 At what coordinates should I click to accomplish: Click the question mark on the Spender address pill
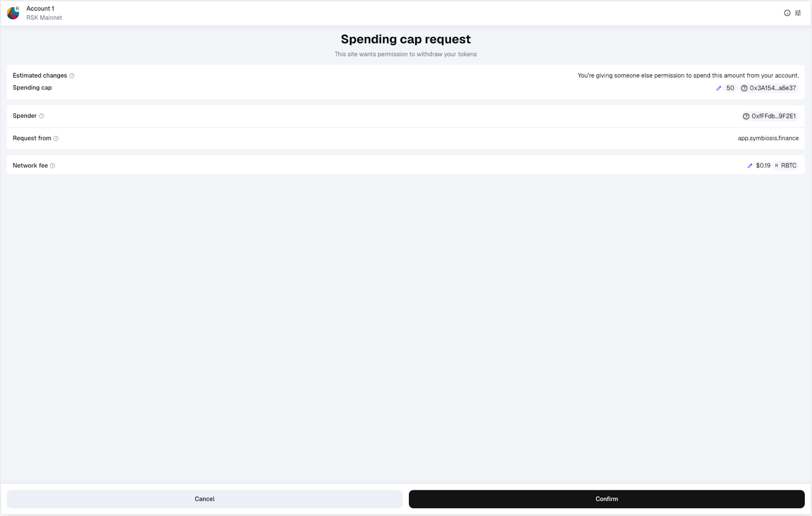click(745, 116)
